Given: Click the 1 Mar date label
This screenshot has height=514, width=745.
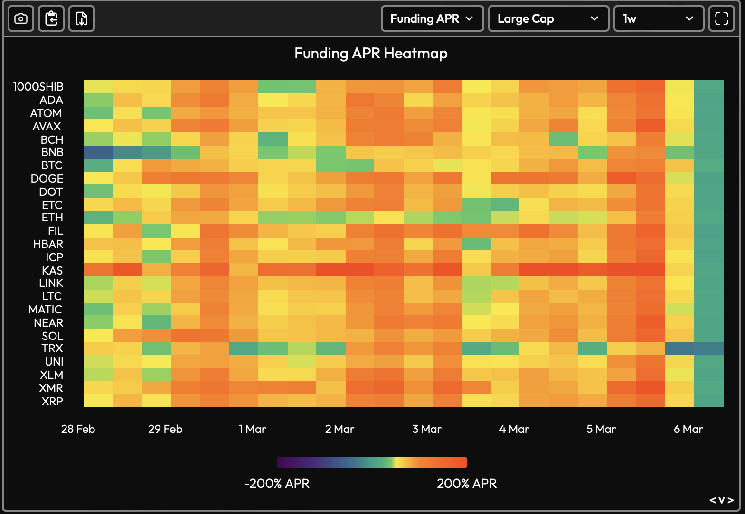Looking at the screenshot, I should click(x=252, y=429).
